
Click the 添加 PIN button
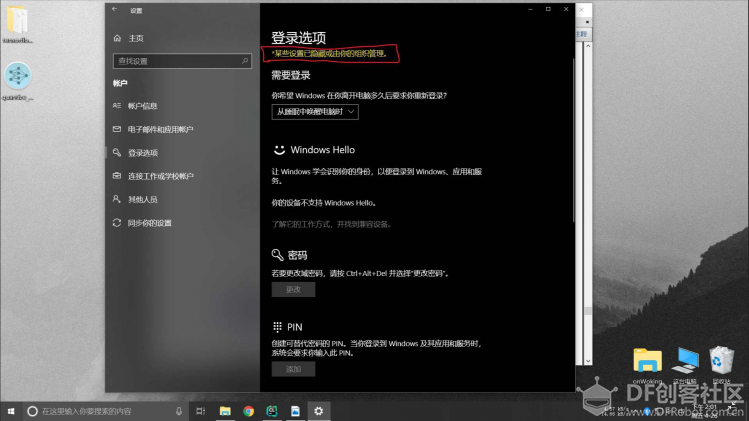[293, 369]
